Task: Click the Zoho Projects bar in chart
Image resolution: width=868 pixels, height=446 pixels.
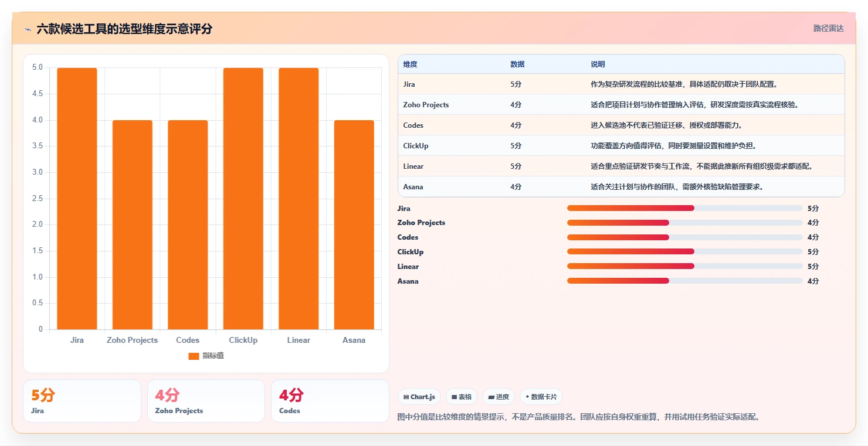Action: pyautogui.click(x=133, y=225)
